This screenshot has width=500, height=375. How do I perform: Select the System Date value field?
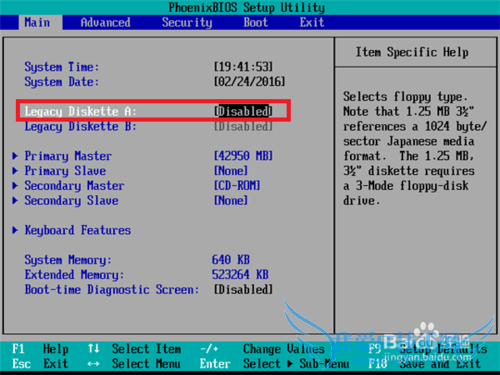click(x=250, y=82)
